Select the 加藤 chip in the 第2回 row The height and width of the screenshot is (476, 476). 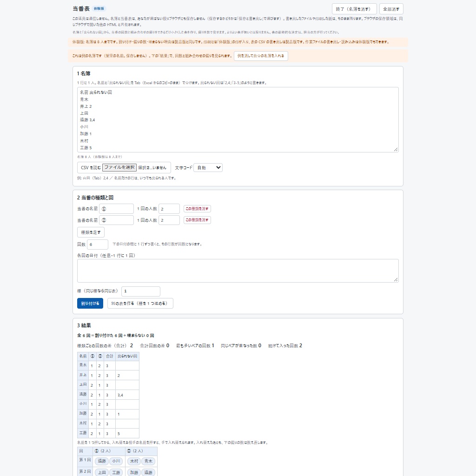[134, 472]
